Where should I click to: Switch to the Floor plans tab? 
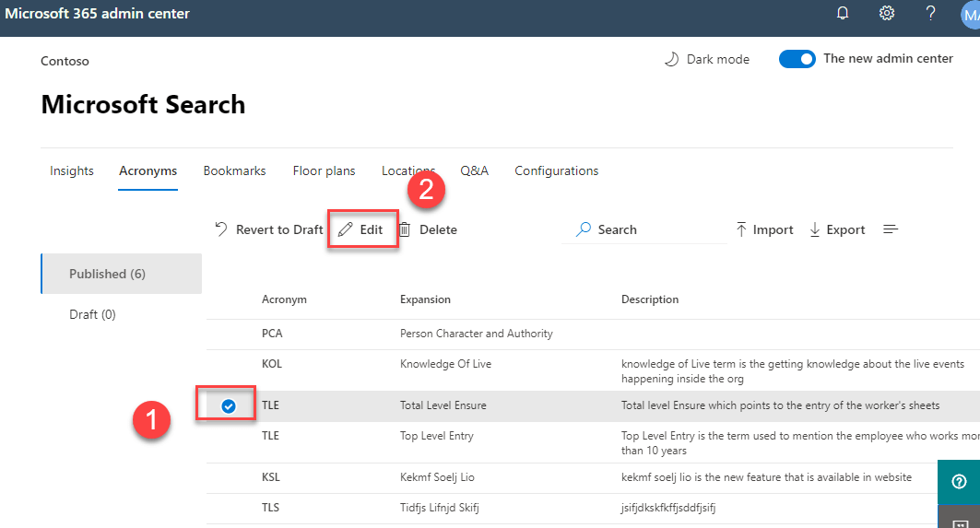pyautogui.click(x=324, y=170)
